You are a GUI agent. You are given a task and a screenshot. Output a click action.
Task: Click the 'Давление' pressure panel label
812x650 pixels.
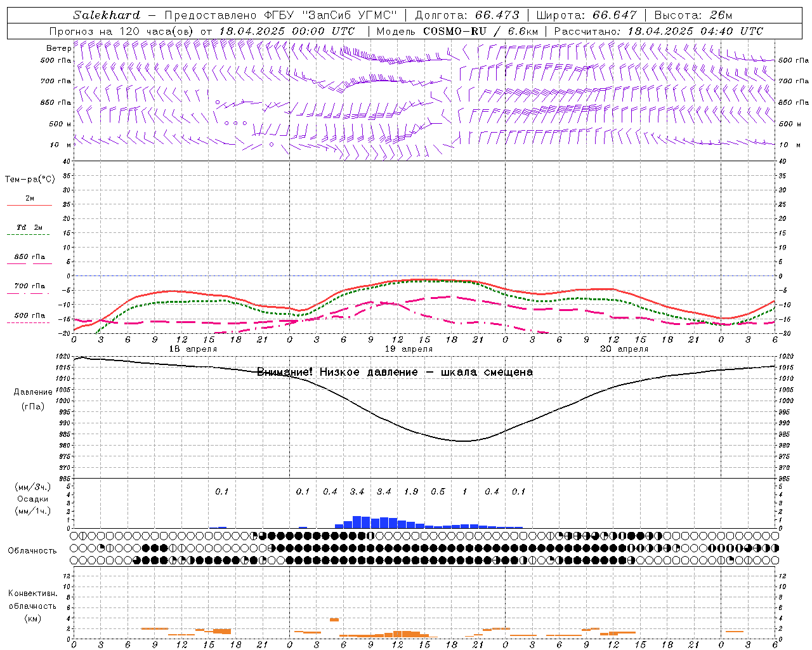[33, 392]
